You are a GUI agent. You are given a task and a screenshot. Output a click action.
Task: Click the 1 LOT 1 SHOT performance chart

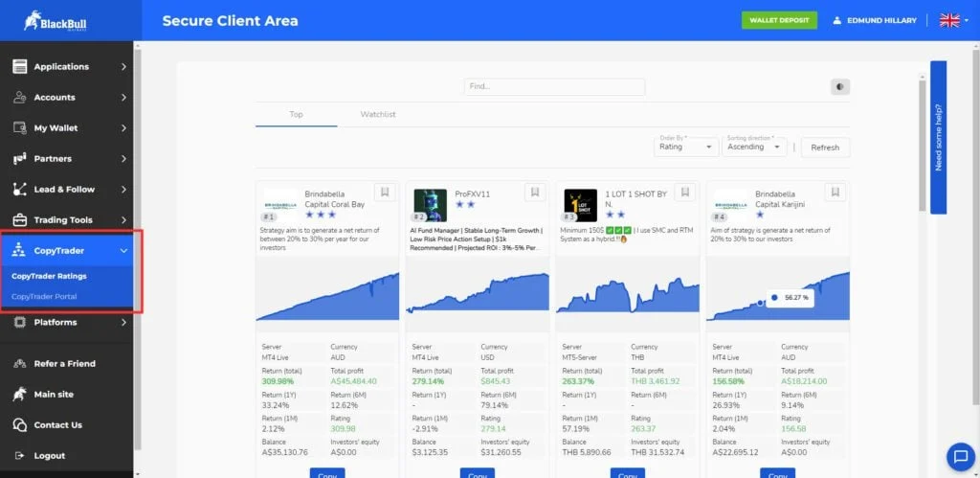(628, 294)
